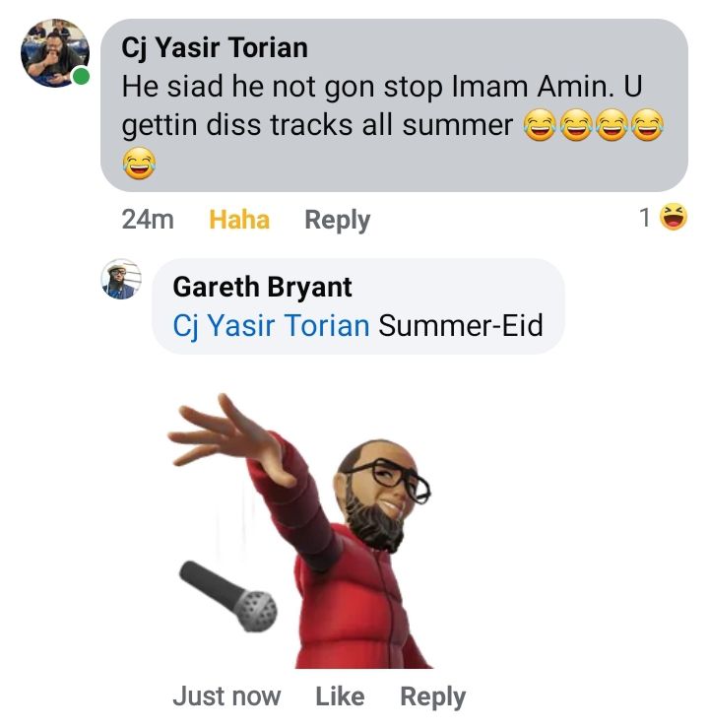
Task: Show who reacted via the count 1
Action: click(645, 218)
